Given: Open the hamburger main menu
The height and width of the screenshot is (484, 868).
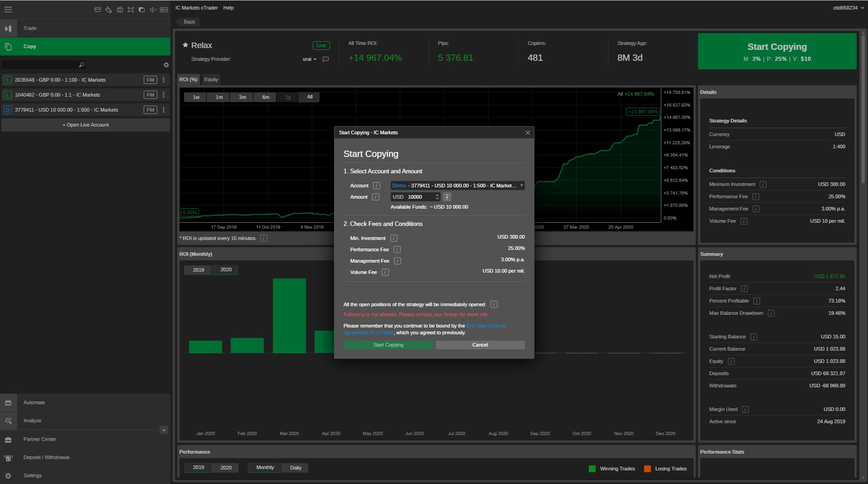Looking at the screenshot, I should pos(8,9).
